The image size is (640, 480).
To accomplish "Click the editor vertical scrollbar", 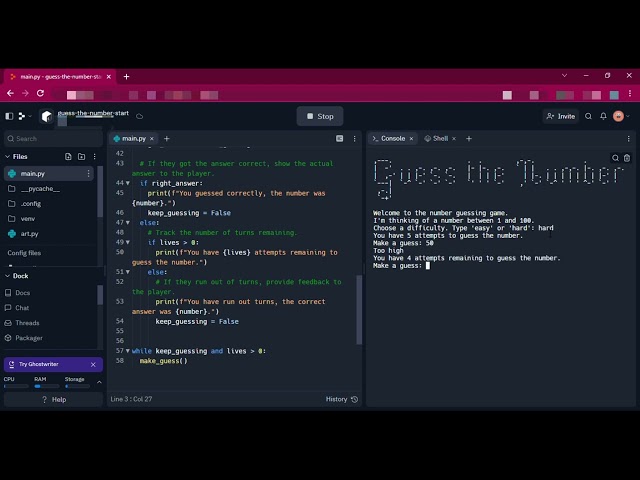I will (x=359, y=309).
